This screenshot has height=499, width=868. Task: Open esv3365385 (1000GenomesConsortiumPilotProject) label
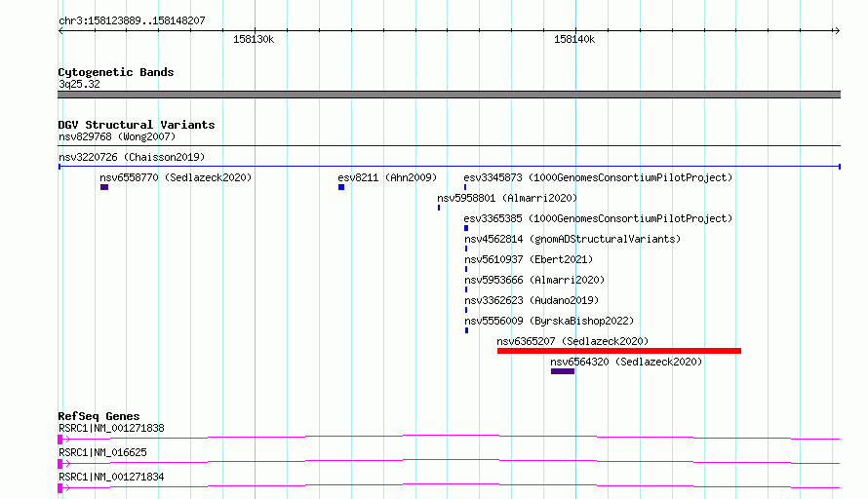coord(598,218)
